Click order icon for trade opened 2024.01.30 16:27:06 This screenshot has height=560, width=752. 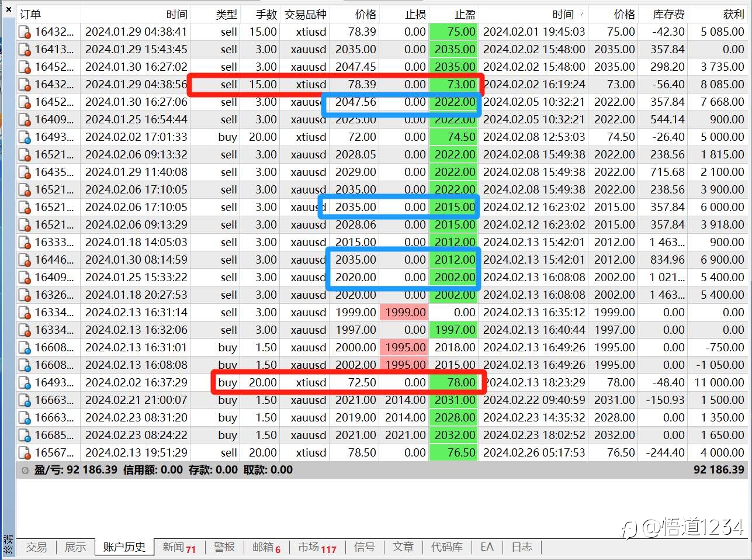(x=25, y=102)
